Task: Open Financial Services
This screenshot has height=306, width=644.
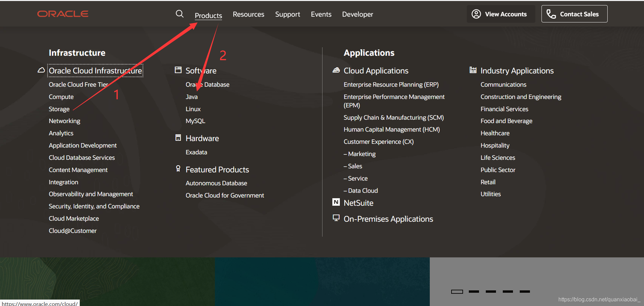Action: point(504,109)
